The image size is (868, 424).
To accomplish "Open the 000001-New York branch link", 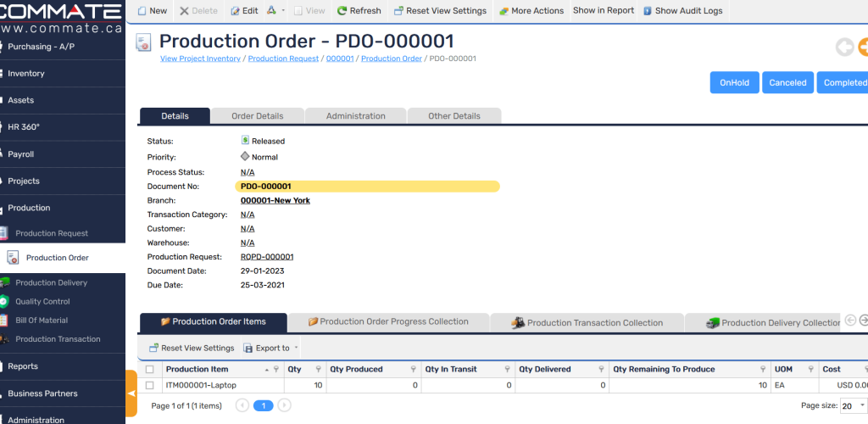I will pos(275,200).
